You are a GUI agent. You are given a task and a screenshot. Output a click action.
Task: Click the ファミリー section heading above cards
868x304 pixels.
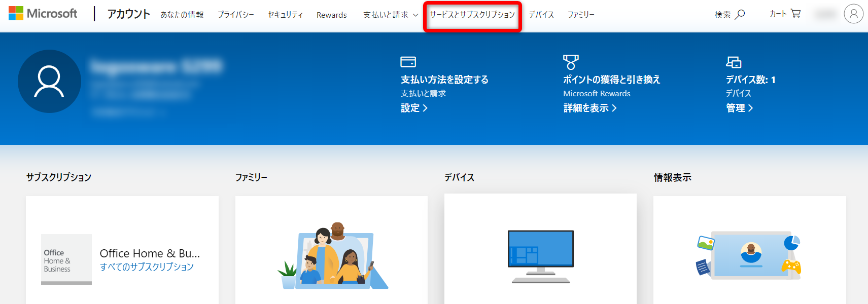251,177
